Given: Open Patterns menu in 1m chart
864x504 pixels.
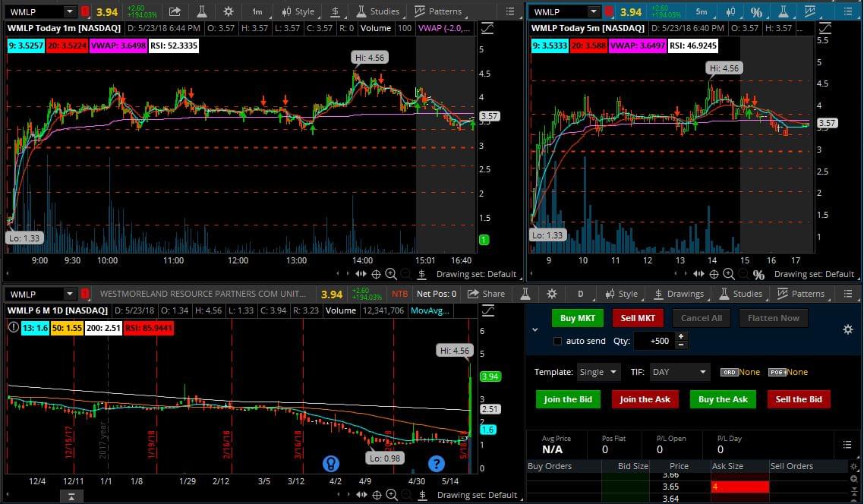Looking at the screenshot, I should [x=438, y=11].
